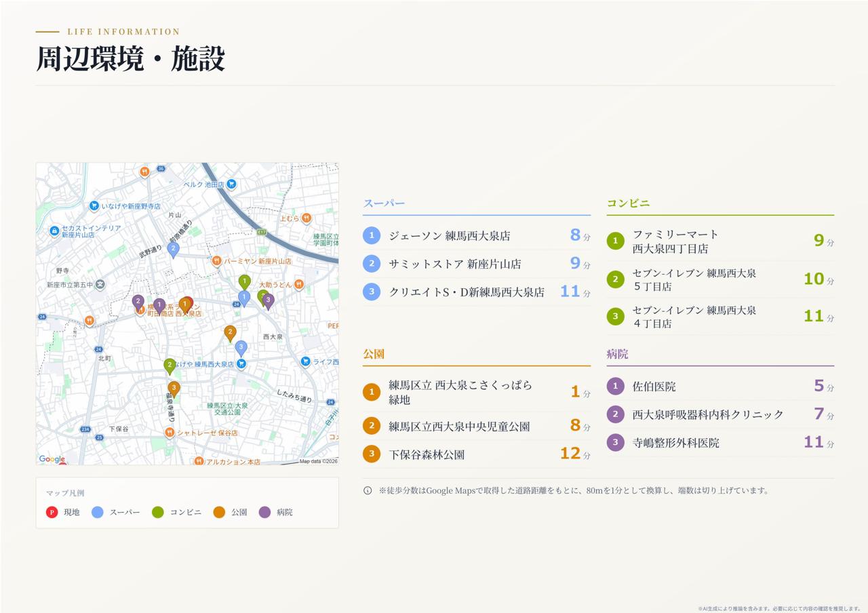Click the info icon before the footnote

pos(368,490)
